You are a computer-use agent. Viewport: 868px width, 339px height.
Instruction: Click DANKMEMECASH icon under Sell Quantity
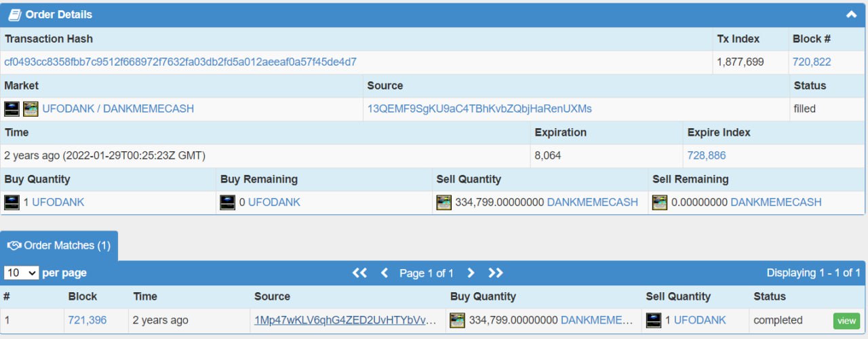(x=444, y=202)
